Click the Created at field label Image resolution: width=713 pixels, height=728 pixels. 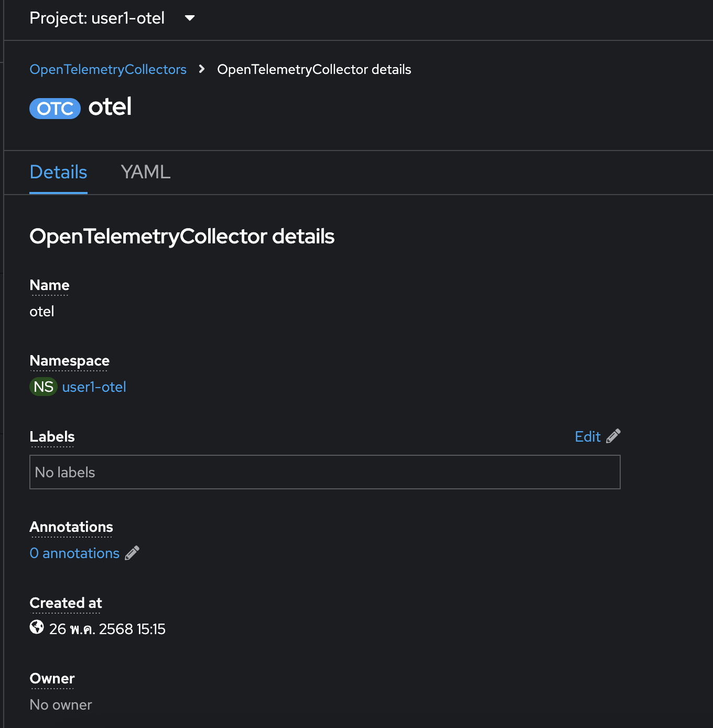[x=66, y=603]
